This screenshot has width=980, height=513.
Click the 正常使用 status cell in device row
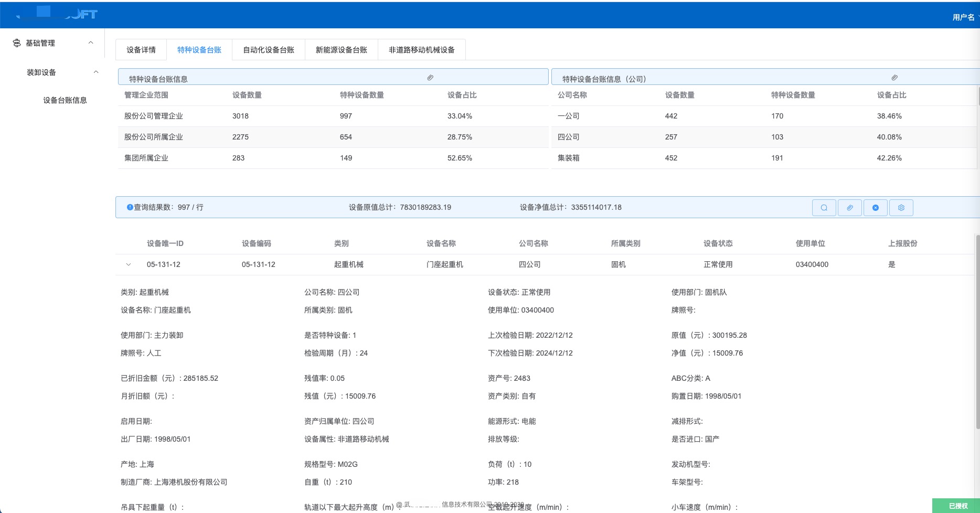click(718, 264)
